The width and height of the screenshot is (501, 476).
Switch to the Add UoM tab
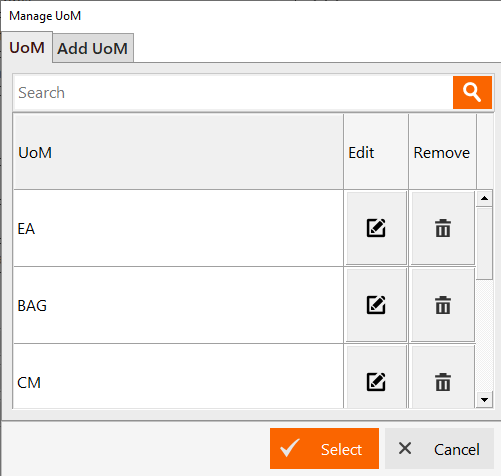coord(93,48)
